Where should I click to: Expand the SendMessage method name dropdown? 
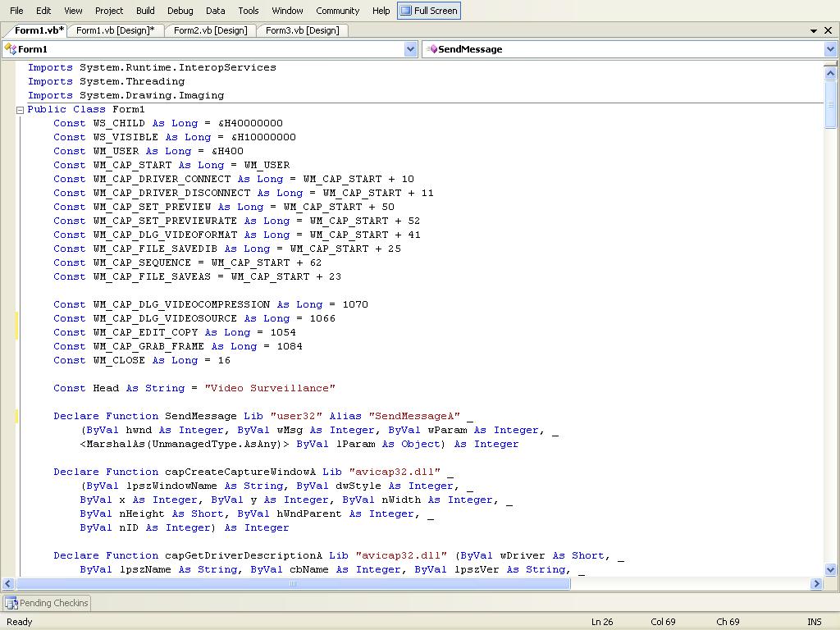[830, 49]
